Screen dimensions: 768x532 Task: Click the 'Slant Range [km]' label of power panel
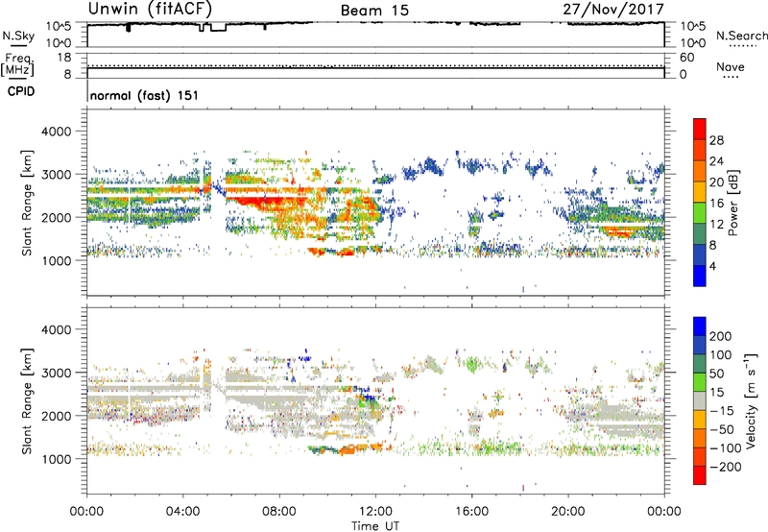click(x=27, y=203)
